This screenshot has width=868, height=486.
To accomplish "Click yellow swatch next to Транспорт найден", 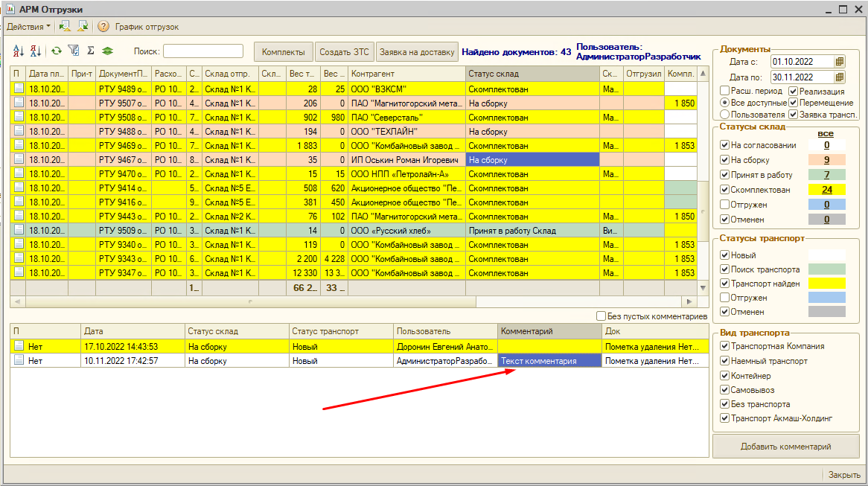I will click(x=826, y=284).
